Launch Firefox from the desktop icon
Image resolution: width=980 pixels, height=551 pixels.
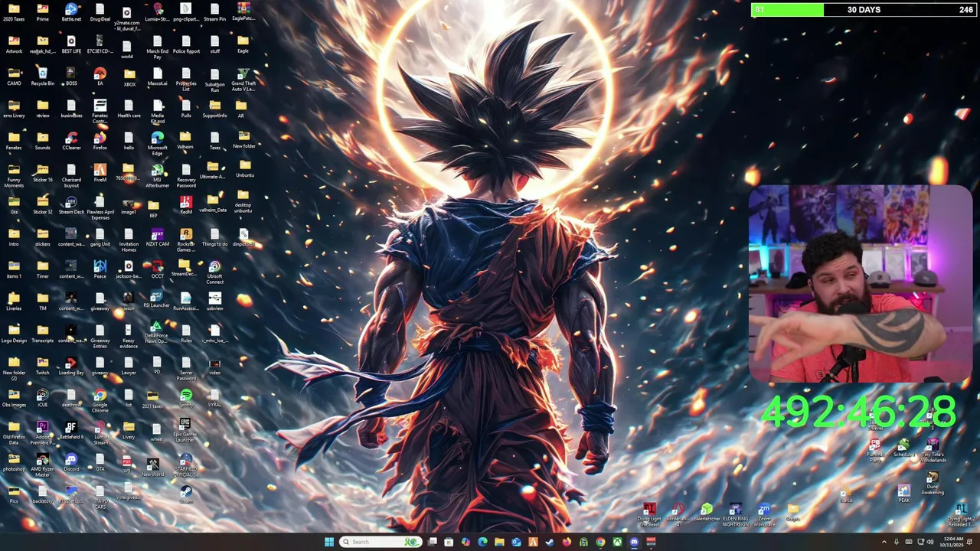pos(100,141)
